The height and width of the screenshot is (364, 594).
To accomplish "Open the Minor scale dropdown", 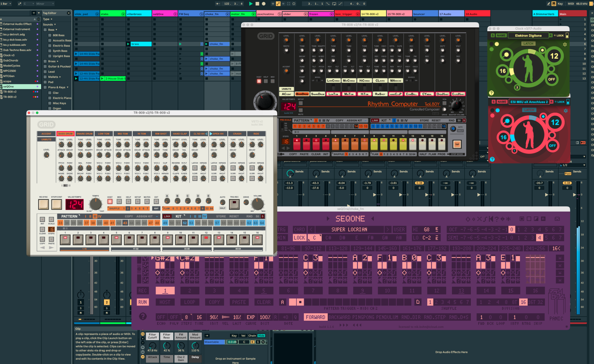I will point(45,4).
